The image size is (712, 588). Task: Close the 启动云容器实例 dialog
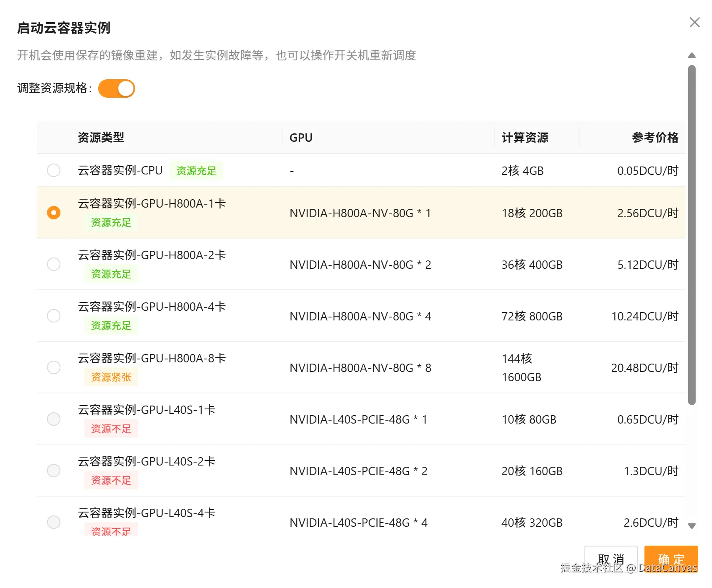pyautogui.click(x=694, y=22)
